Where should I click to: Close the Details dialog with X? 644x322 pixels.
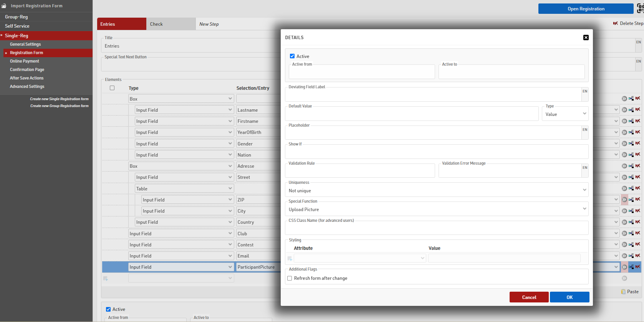coord(586,38)
